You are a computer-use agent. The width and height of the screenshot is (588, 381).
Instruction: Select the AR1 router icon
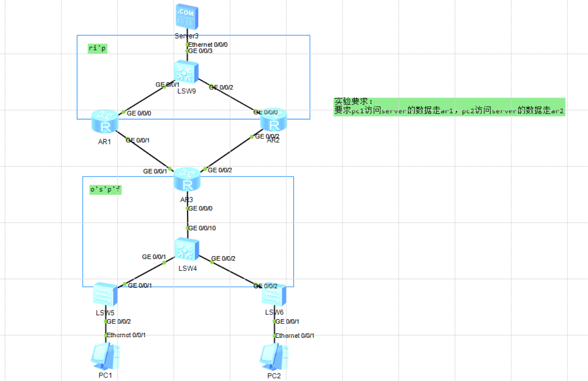coord(105,121)
